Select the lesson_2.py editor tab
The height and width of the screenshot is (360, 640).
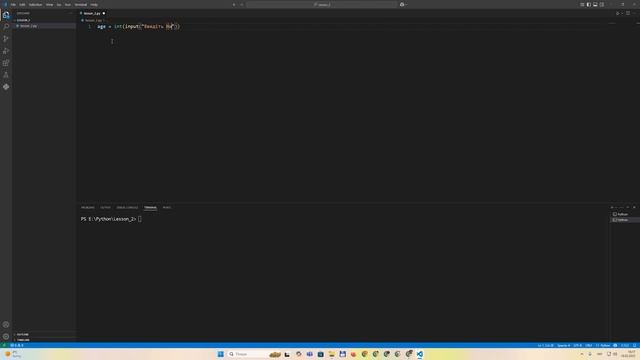92,13
